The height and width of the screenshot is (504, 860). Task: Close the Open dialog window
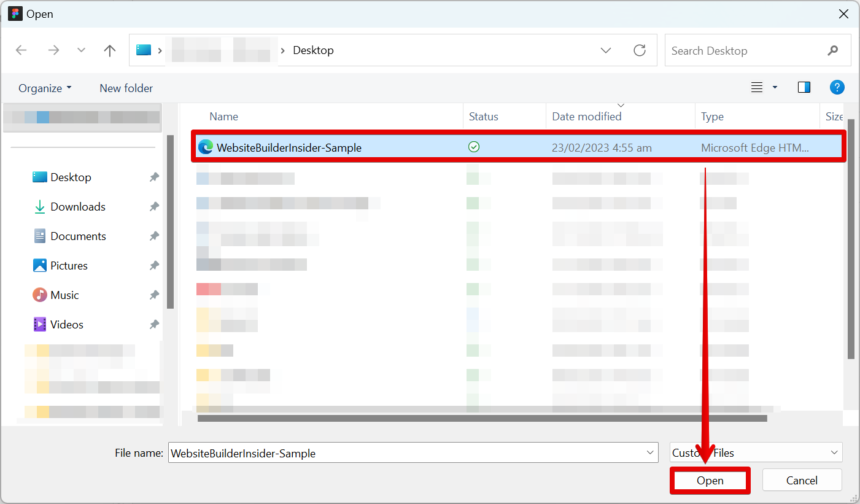pos(843,14)
